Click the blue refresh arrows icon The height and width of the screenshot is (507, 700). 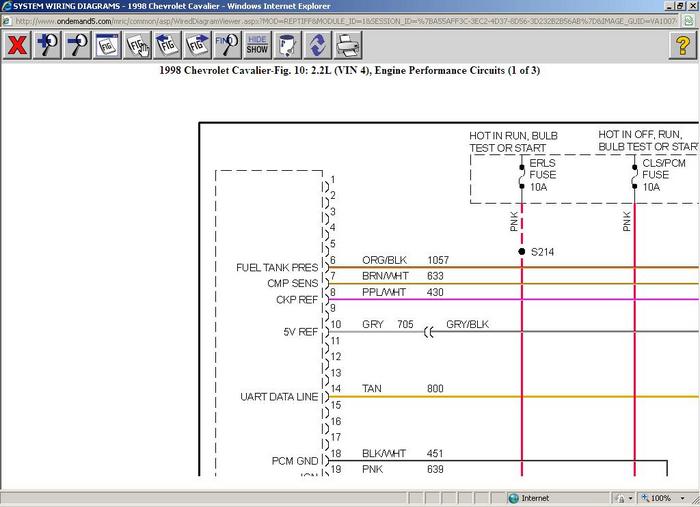tap(317, 45)
